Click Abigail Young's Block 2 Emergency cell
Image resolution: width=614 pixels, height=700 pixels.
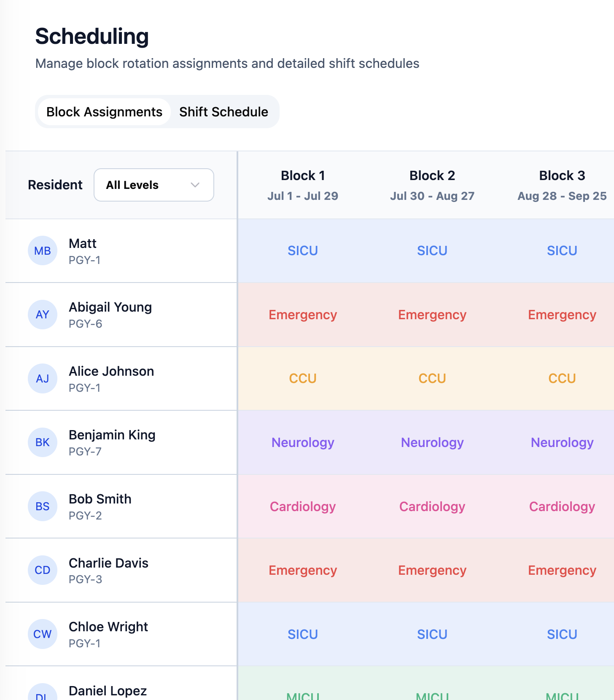click(x=432, y=315)
